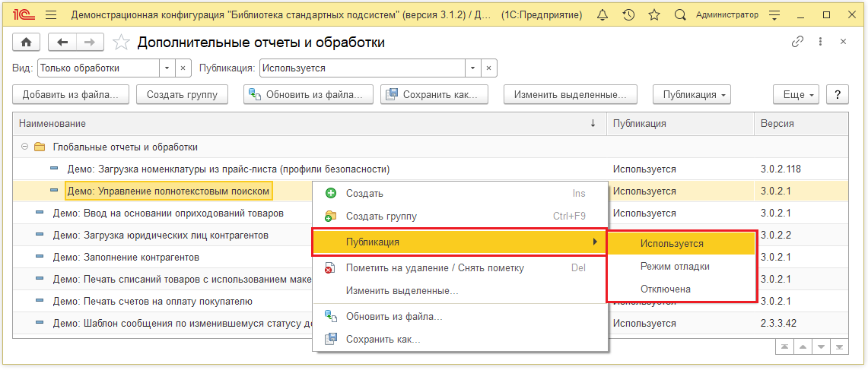Image resolution: width=868 pixels, height=370 pixels.
Task: Open the Публикация toolbar dropdown button
Action: pyautogui.click(x=691, y=95)
